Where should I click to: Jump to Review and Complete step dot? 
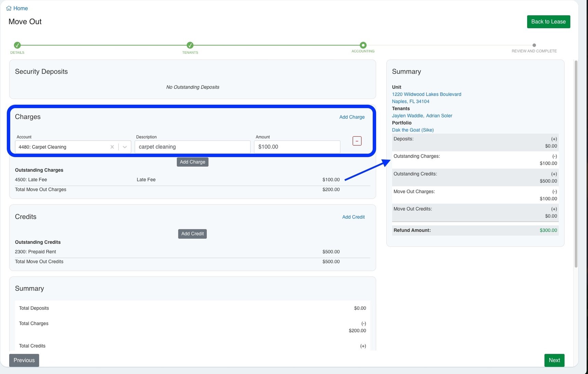click(534, 45)
